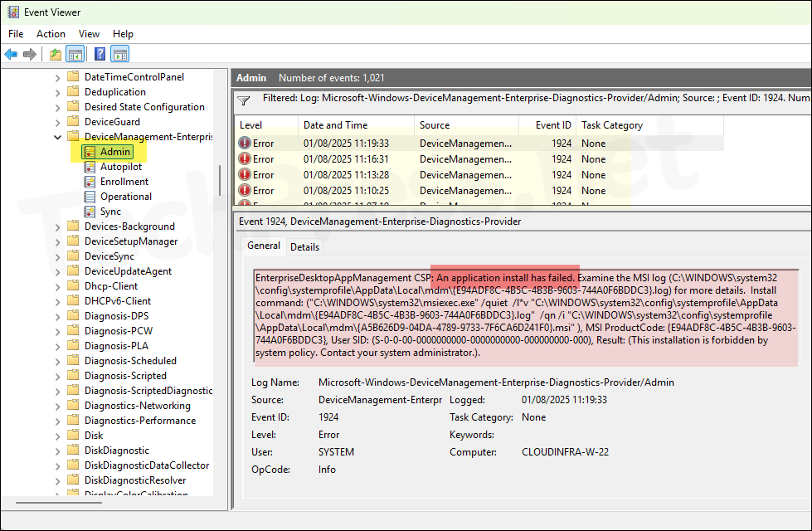Open the Action menu
The image size is (812, 531).
pyautogui.click(x=51, y=34)
